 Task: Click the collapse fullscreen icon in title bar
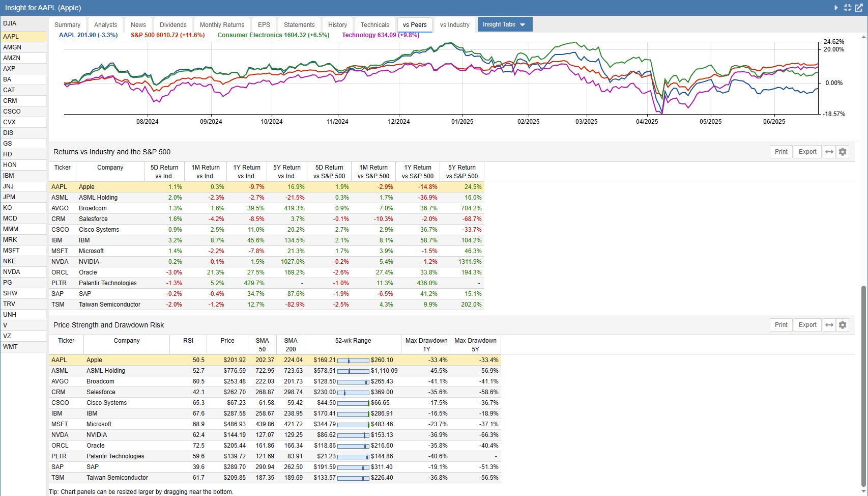coord(848,8)
